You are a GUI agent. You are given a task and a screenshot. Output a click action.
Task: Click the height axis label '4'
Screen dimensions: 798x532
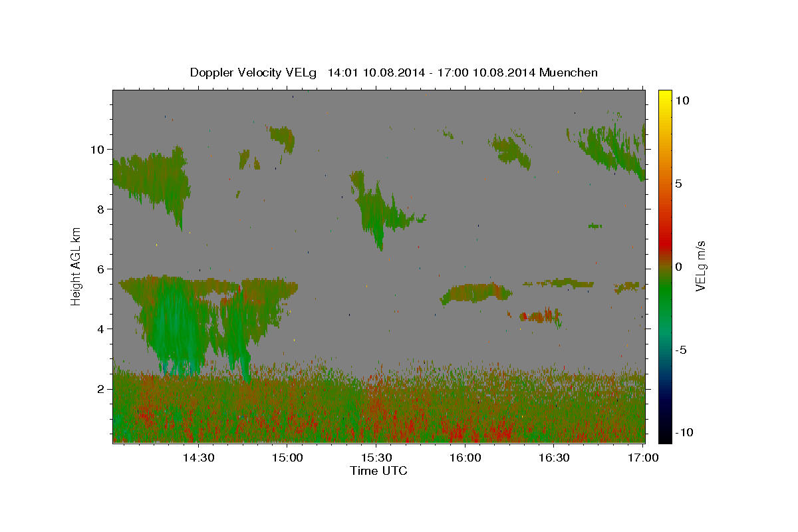point(100,329)
